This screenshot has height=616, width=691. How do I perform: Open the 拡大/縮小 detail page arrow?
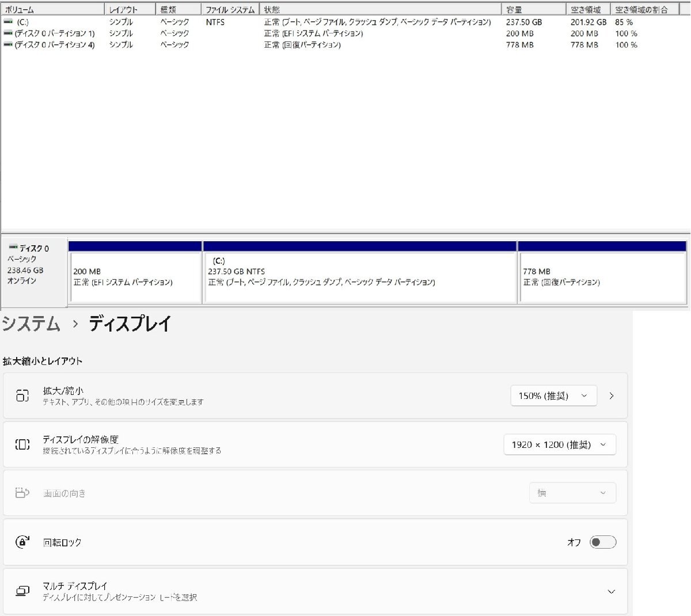(x=612, y=396)
